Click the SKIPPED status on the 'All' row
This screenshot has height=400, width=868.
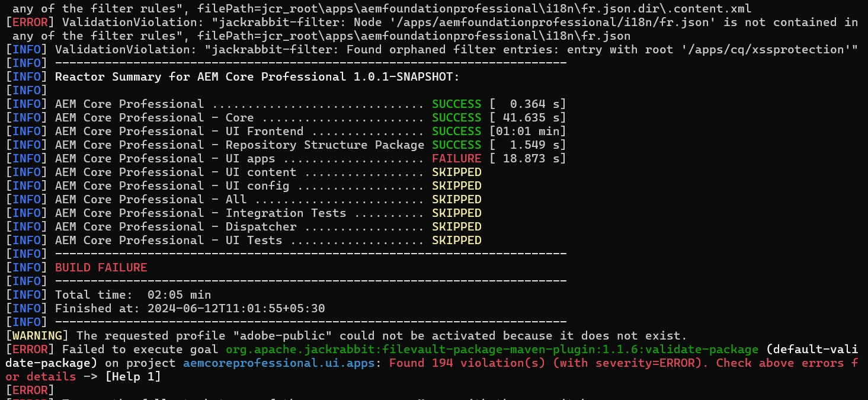[x=456, y=200]
